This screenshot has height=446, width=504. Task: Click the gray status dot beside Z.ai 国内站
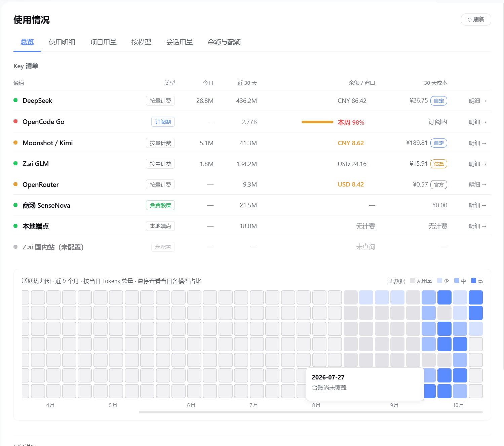15,247
